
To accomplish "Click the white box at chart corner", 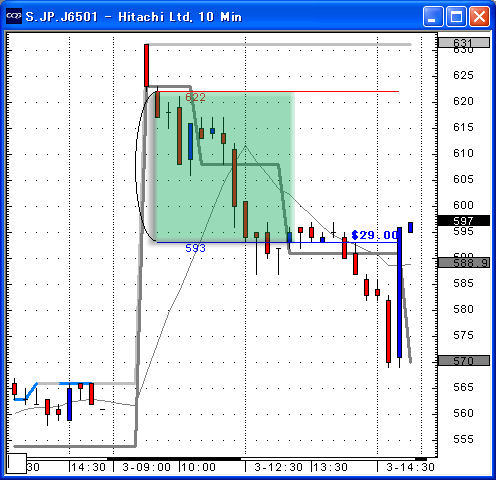I will point(17,463).
